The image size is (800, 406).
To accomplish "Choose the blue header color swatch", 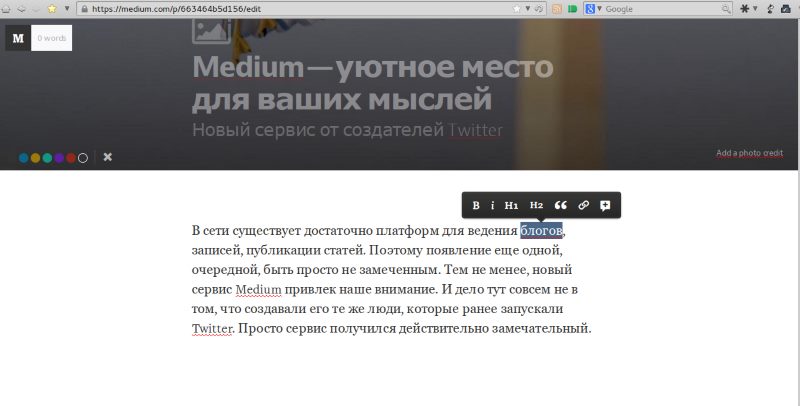I will pos(23,158).
